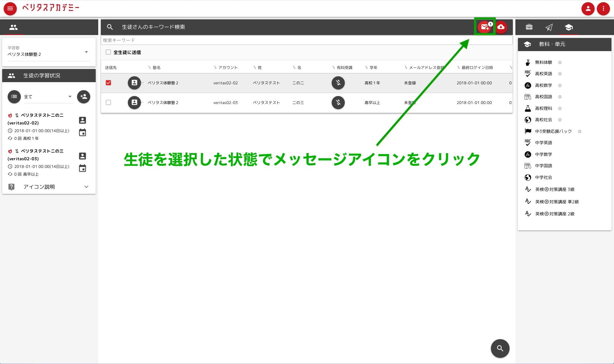Switch to the 教科・単元 graduation cap tab
This screenshot has height=364, width=614.
click(568, 27)
